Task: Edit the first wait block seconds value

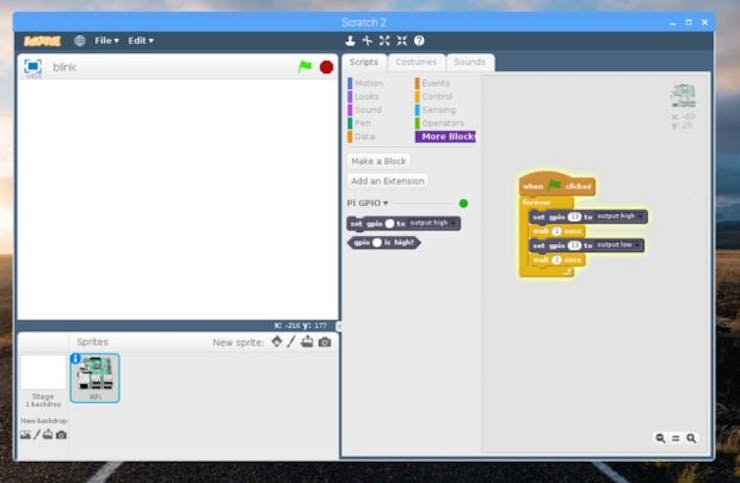Action: coord(557,231)
